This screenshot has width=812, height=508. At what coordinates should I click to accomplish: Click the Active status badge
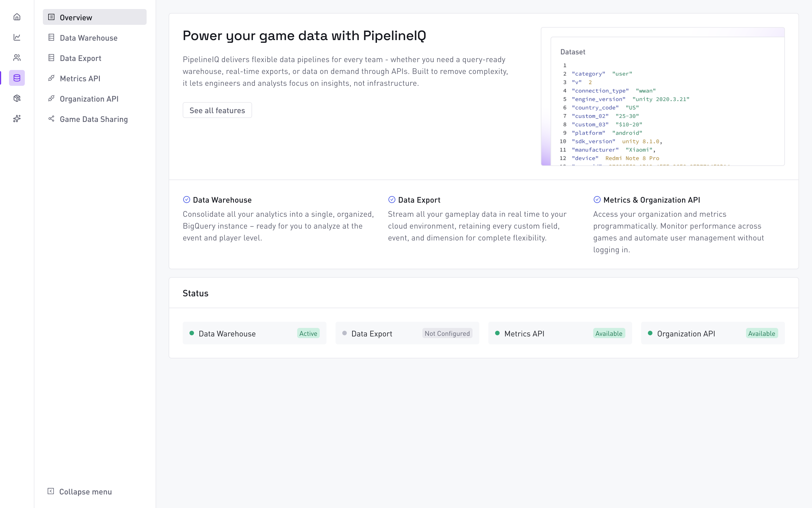coord(308,333)
